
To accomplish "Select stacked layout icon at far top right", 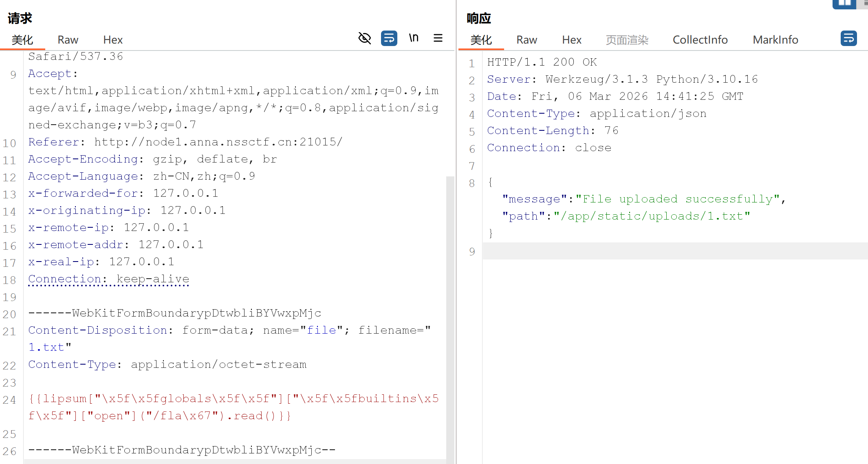I will coord(865,3).
